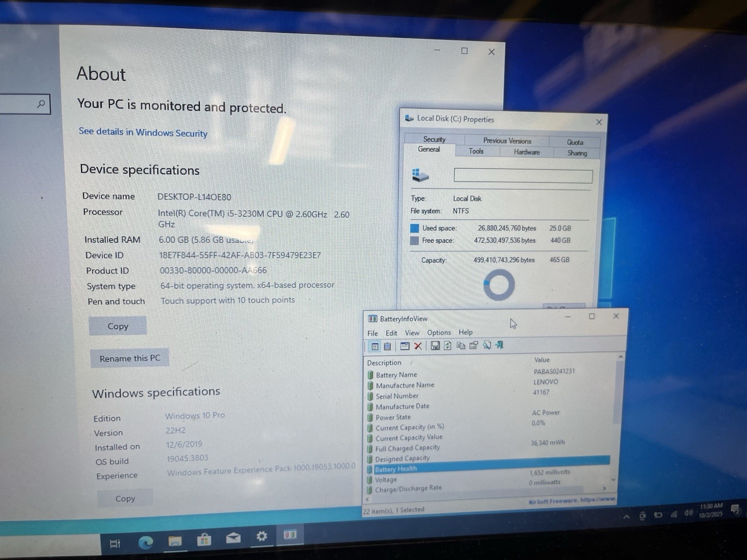Screen dimensions: 747x560
Task: Switch to the Sharing tab
Action: pyautogui.click(x=577, y=153)
